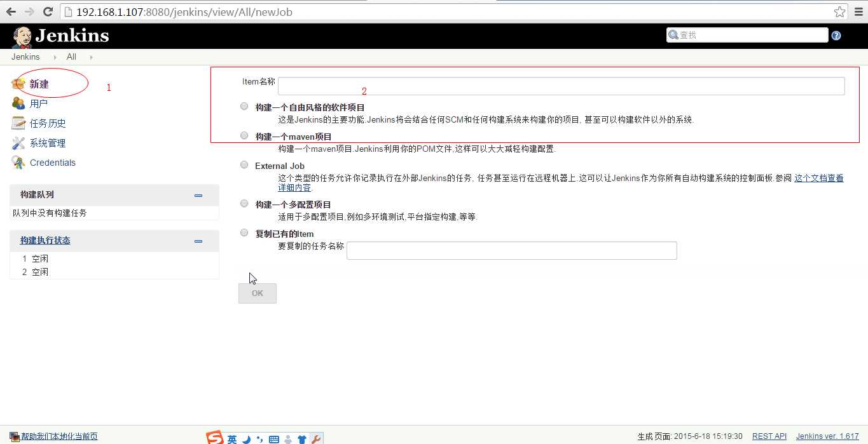Click the 查找 search box
868x444 pixels.
click(x=747, y=35)
